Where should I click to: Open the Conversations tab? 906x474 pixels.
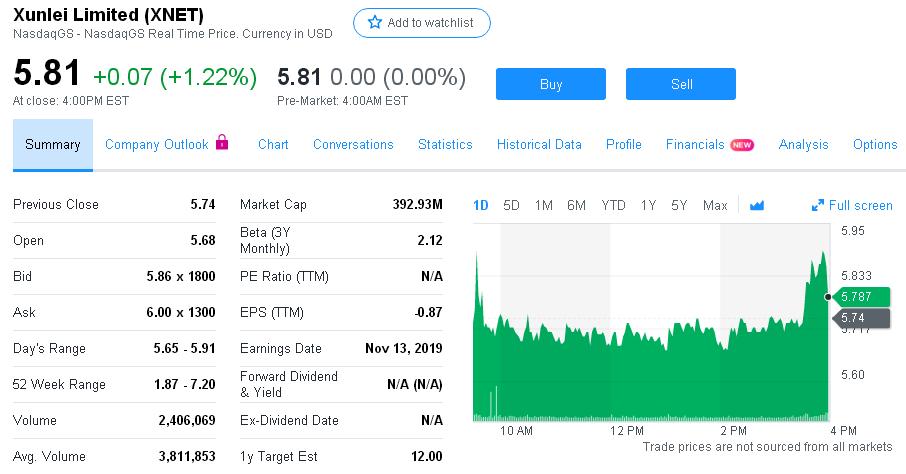coord(353,145)
